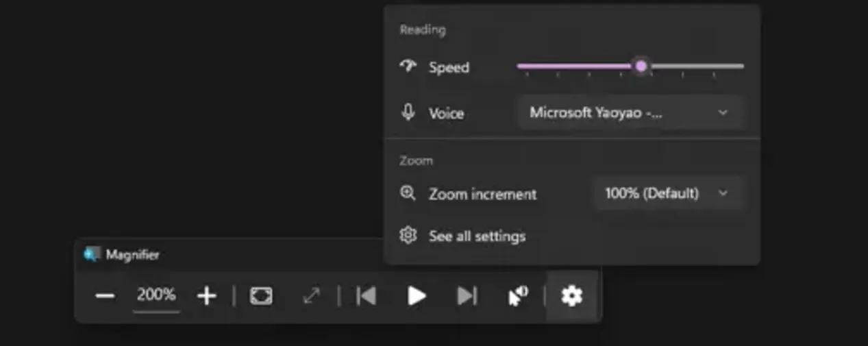This screenshot has width=868, height=346.
Task: Close settings flyout via gear icon
Action: tap(571, 296)
